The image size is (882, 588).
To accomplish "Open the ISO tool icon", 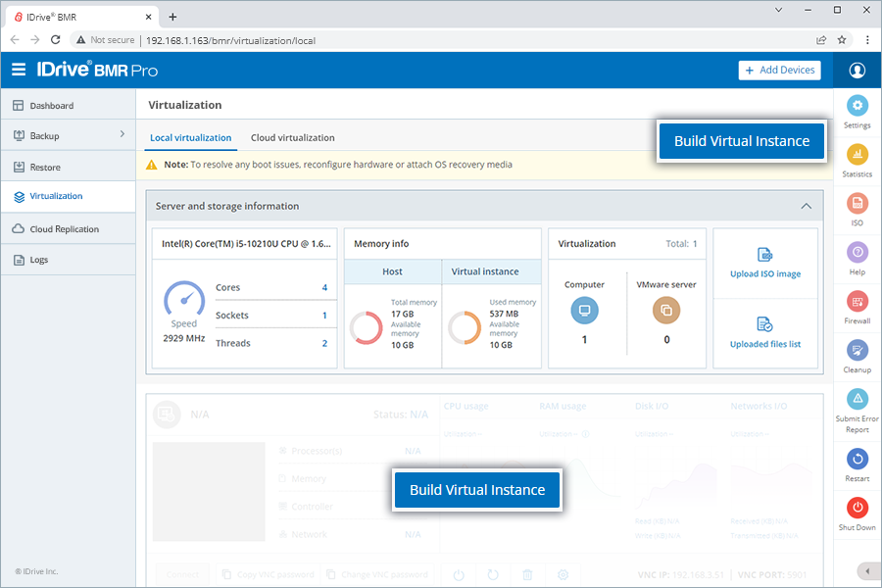I will (x=857, y=203).
